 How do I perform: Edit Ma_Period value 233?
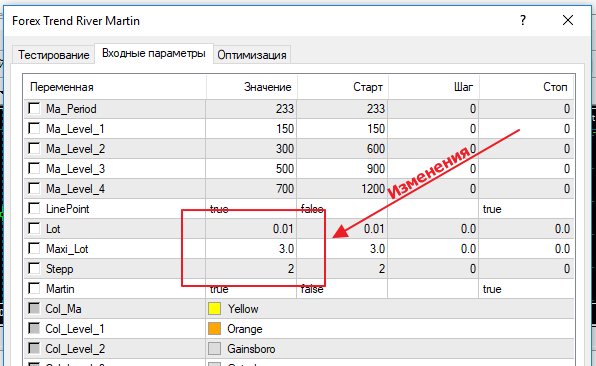251,109
